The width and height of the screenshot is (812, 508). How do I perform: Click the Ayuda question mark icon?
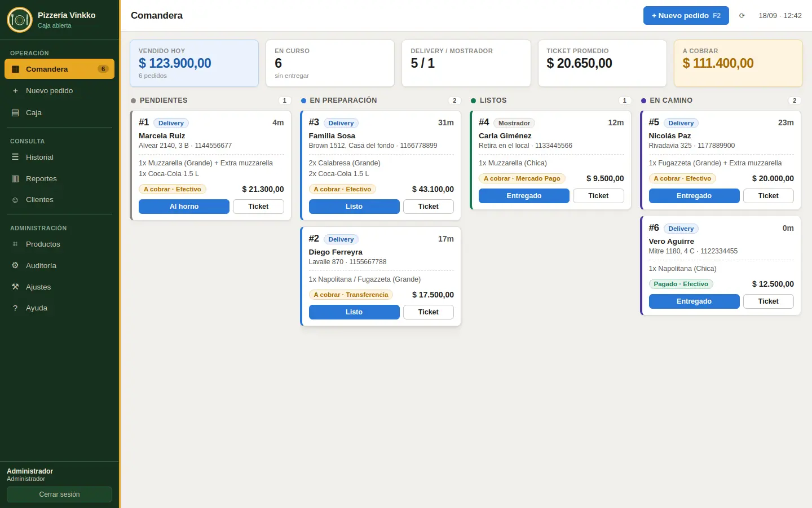click(x=15, y=308)
